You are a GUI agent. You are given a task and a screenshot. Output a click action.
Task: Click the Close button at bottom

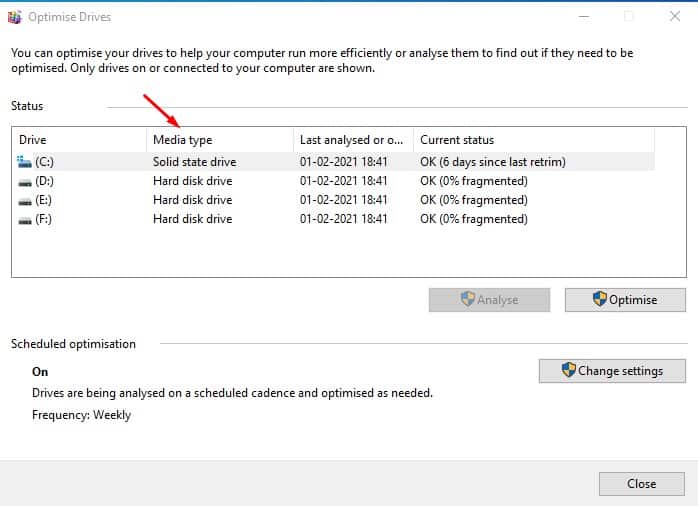click(641, 484)
